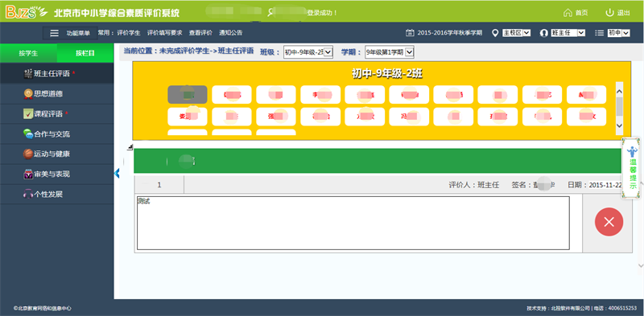
Task: Click the student list scrollbar thumb
Action: click(x=619, y=106)
